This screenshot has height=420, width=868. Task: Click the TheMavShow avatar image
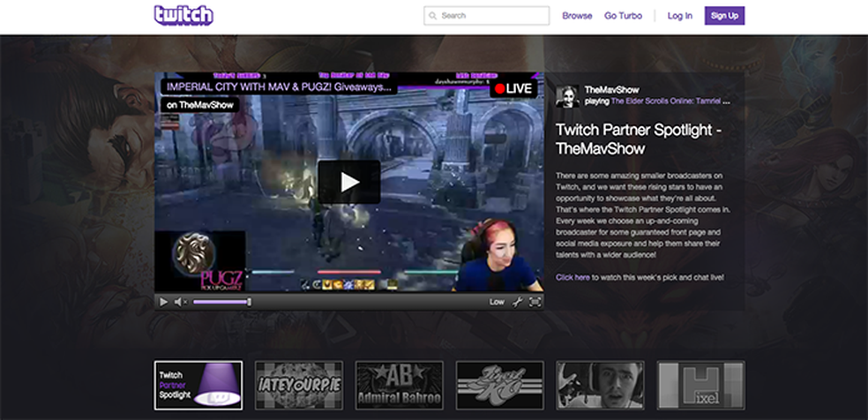[567, 96]
